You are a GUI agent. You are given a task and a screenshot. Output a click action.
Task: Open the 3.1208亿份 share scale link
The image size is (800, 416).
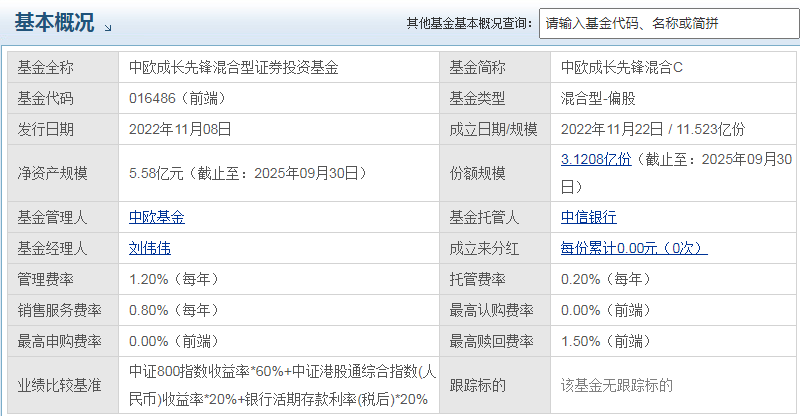(x=596, y=159)
